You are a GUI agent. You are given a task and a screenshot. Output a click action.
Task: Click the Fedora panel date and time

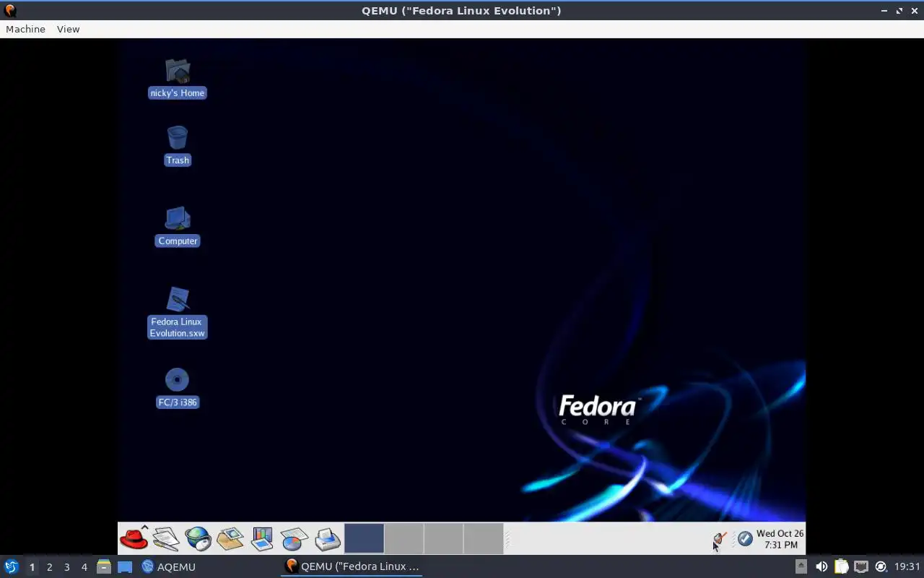point(780,539)
